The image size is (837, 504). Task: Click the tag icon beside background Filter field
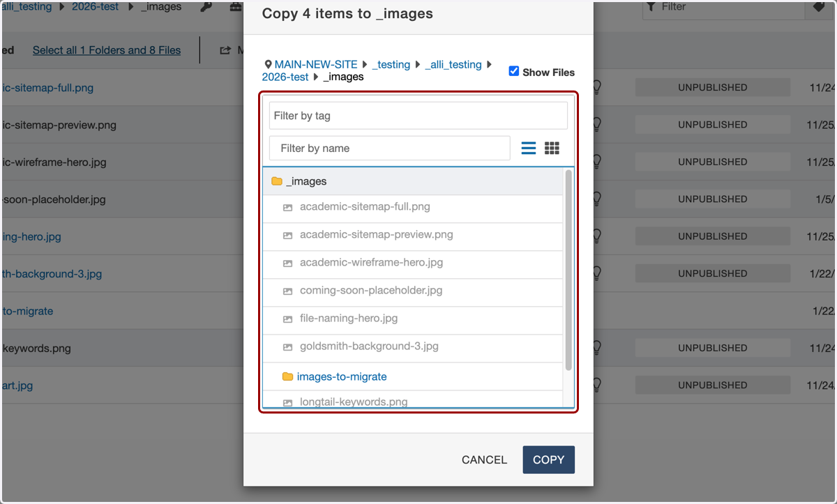coord(819,6)
